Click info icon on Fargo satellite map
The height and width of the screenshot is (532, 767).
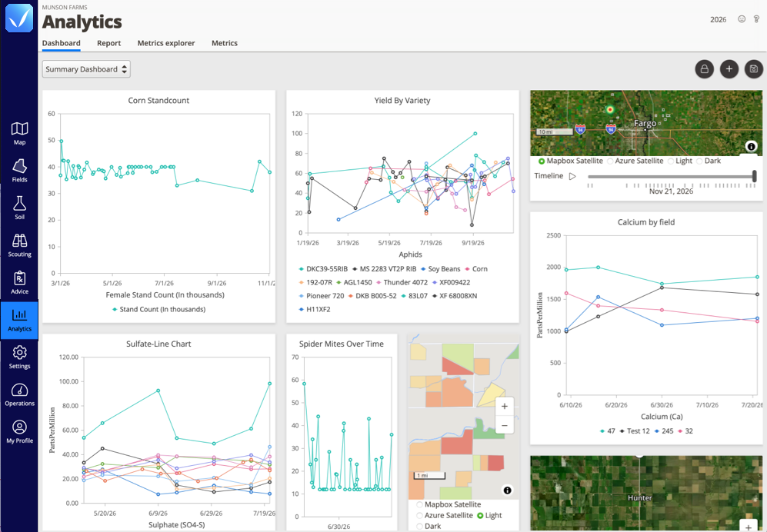pos(751,146)
